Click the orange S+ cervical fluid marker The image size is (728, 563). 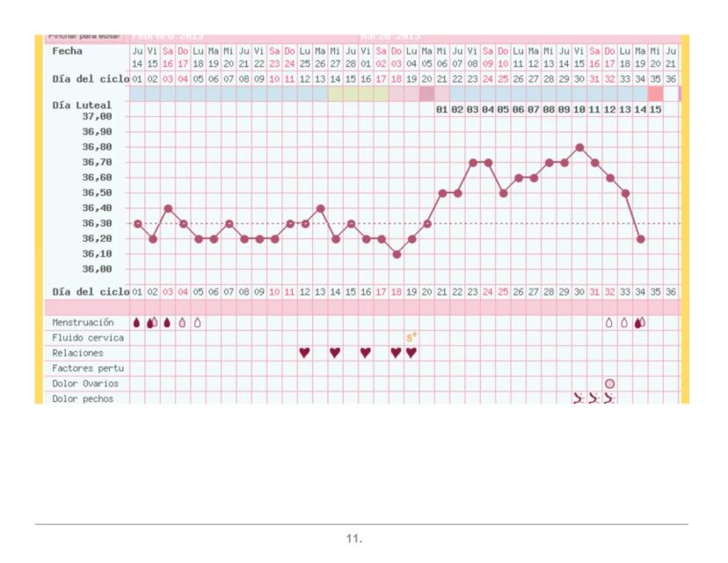point(411,337)
